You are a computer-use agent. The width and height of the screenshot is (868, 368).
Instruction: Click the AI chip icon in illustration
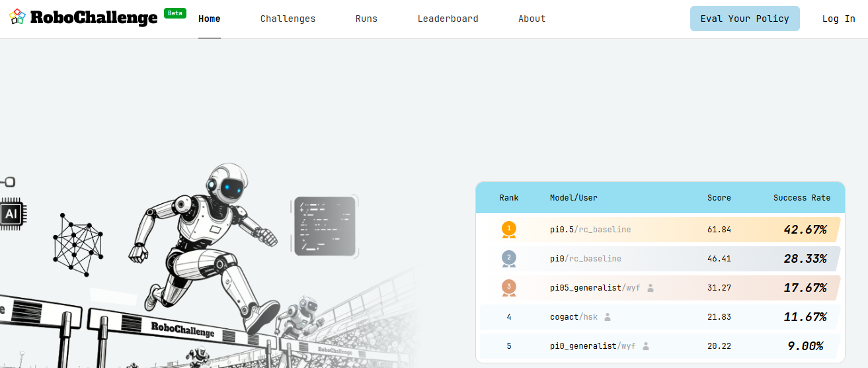coord(10,213)
